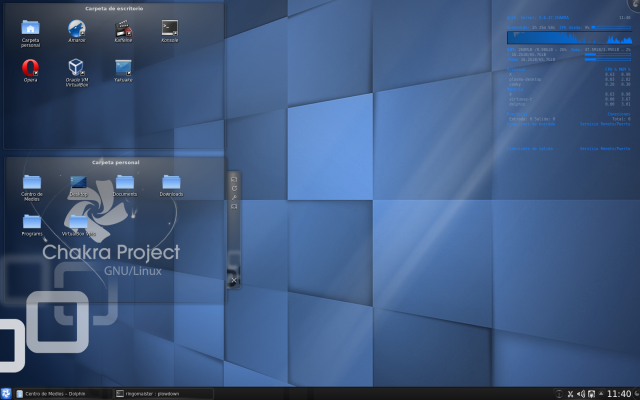640x400 pixels.
Task: Launch Amarok from the desktop folder
Action: tap(77, 28)
